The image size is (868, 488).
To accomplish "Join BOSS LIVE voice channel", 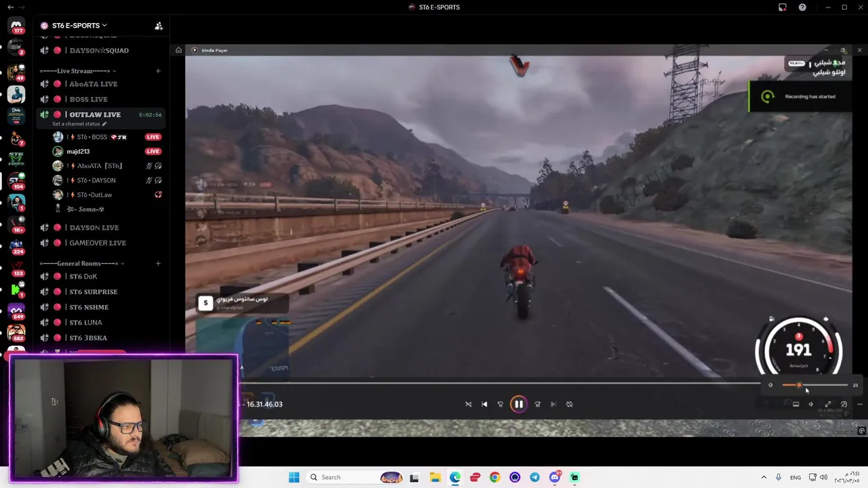I will click(102, 99).
